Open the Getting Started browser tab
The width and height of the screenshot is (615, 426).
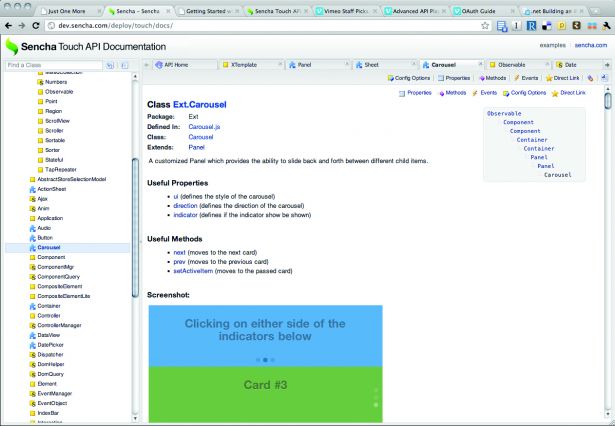click(x=206, y=11)
